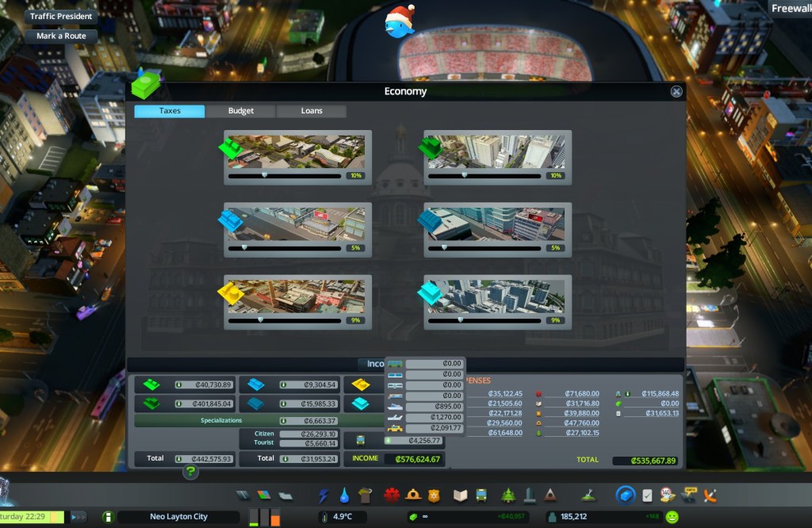The height and width of the screenshot is (528, 812).
Task: Open the Water and Sewage menu
Action: (344, 495)
